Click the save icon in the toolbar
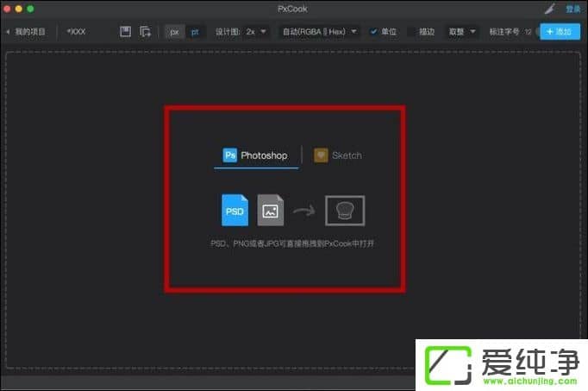The width and height of the screenshot is (588, 391). pos(125,32)
